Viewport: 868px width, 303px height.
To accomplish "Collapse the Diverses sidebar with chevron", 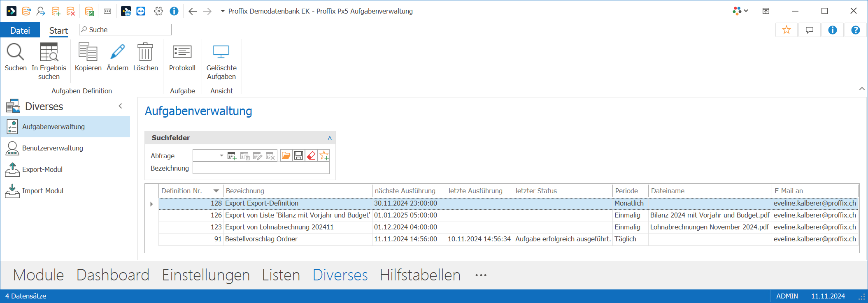I will point(121,106).
